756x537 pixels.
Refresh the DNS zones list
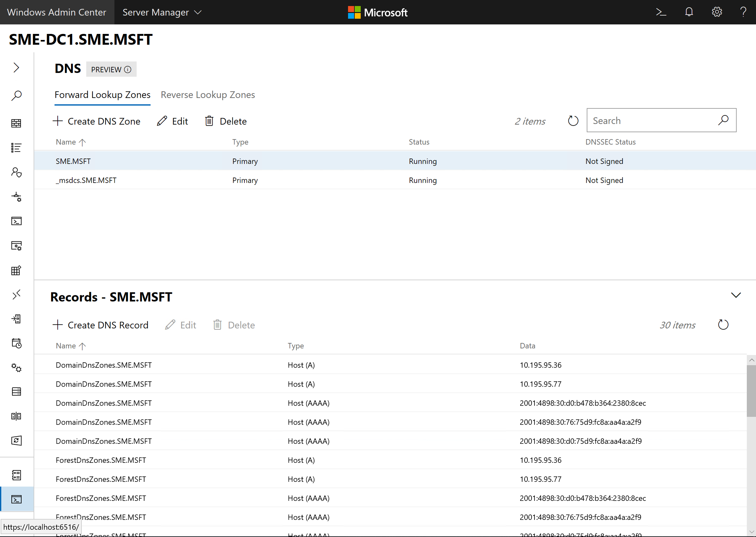[573, 121]
